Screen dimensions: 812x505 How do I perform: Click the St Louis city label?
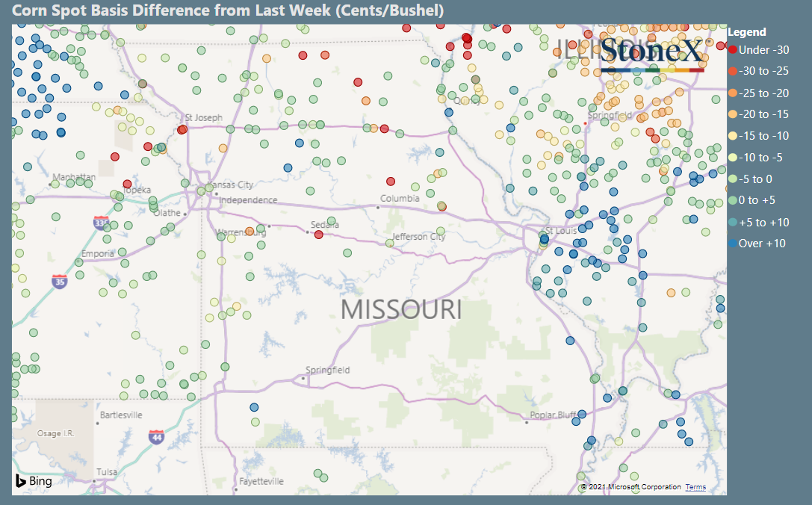pyautogui.click(x=561, y=231)
